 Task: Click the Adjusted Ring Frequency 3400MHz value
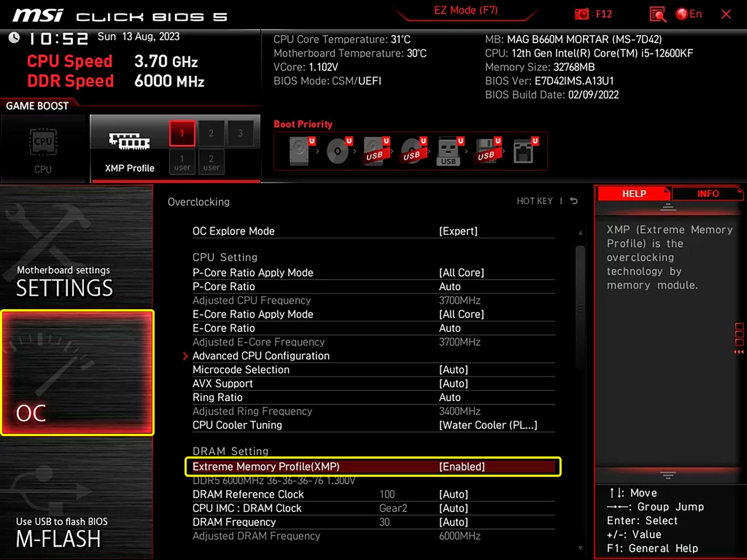pyautogui.click(x=460, y=411)
